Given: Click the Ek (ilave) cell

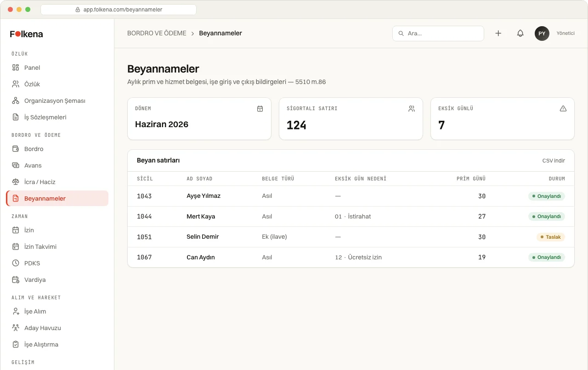Looking at the screenshot, I should tap(274, 237).
